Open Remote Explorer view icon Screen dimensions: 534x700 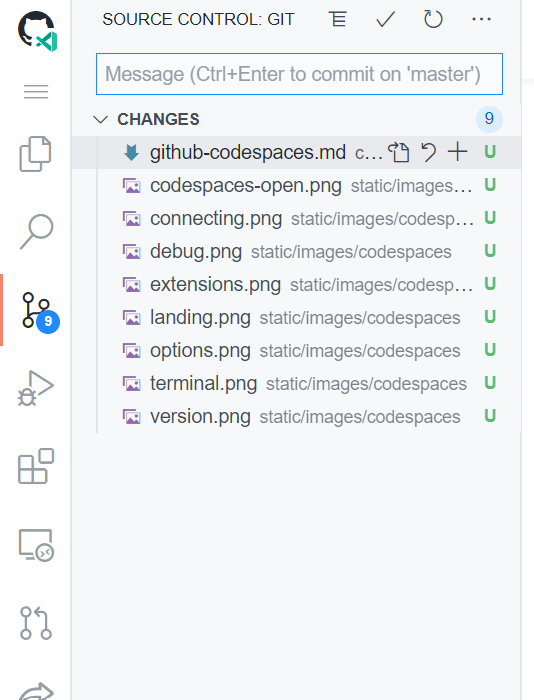click(x=36, y=545)
